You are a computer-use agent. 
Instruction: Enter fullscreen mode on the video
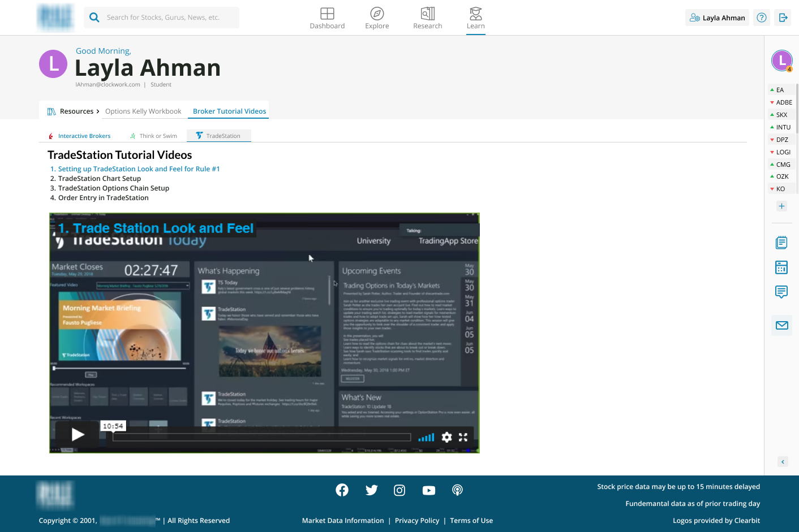pos(463,437)
